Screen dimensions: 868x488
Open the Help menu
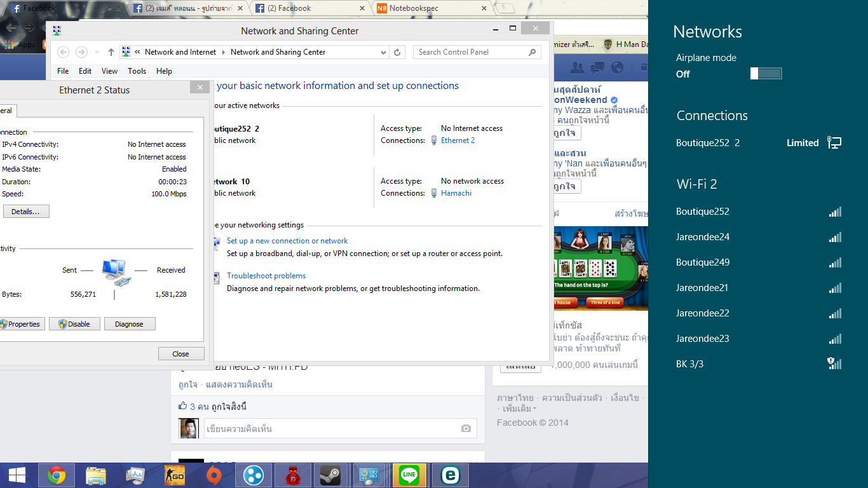point(164,71)
